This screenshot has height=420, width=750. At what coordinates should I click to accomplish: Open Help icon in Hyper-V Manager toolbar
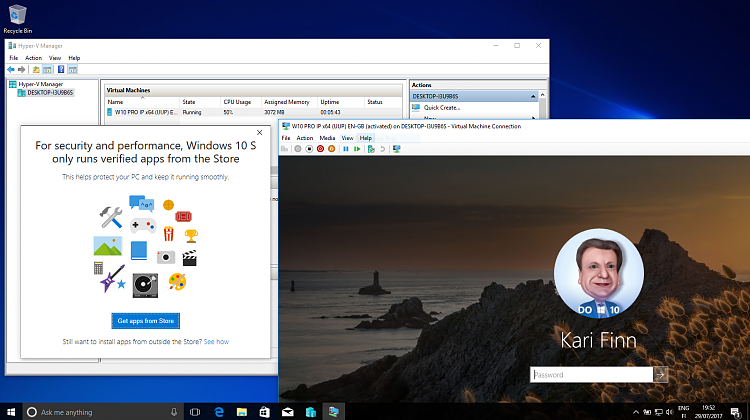click(61, 70)
